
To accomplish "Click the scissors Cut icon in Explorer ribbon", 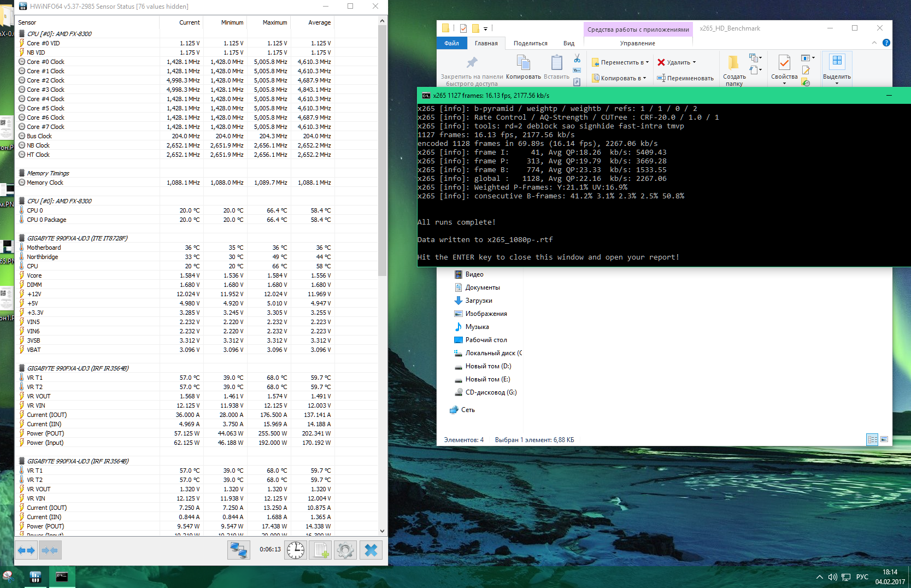I will click(577, 58).
